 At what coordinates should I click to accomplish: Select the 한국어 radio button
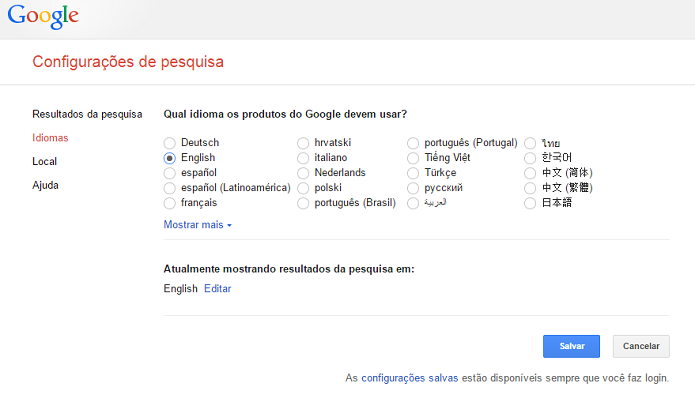click(x=530, y=158)
